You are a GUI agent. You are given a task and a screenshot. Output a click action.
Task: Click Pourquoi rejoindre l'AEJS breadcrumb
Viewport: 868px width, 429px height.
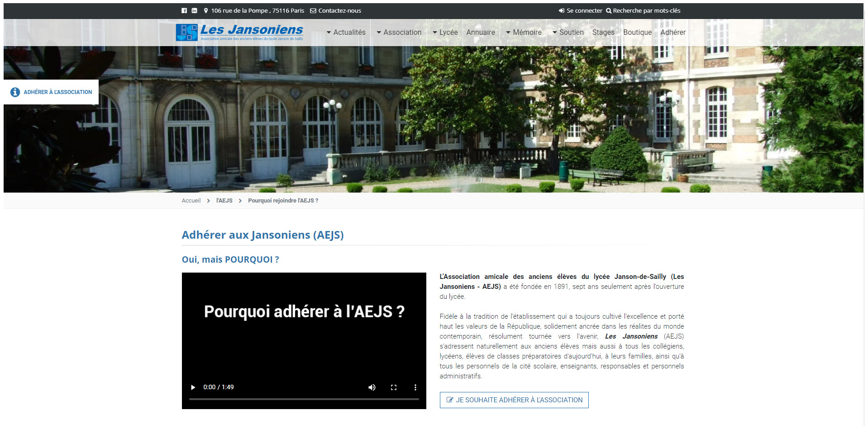point(283,201)
